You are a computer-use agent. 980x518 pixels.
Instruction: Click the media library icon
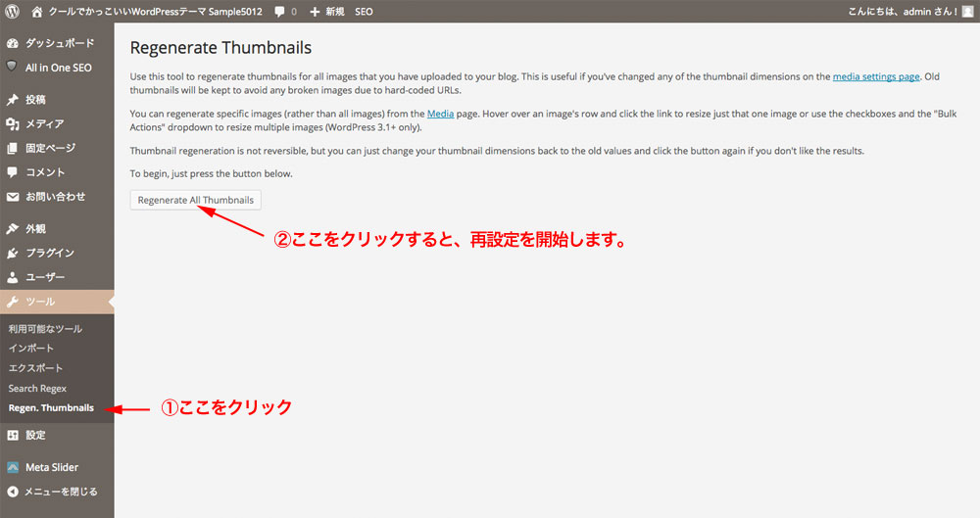[x=12, y=123]
